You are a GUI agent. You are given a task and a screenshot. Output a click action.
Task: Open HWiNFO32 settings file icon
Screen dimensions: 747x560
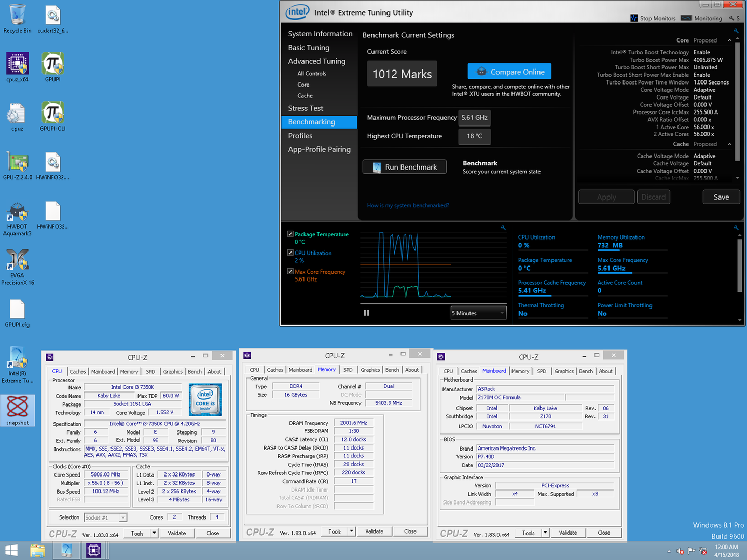click(52, 166)
